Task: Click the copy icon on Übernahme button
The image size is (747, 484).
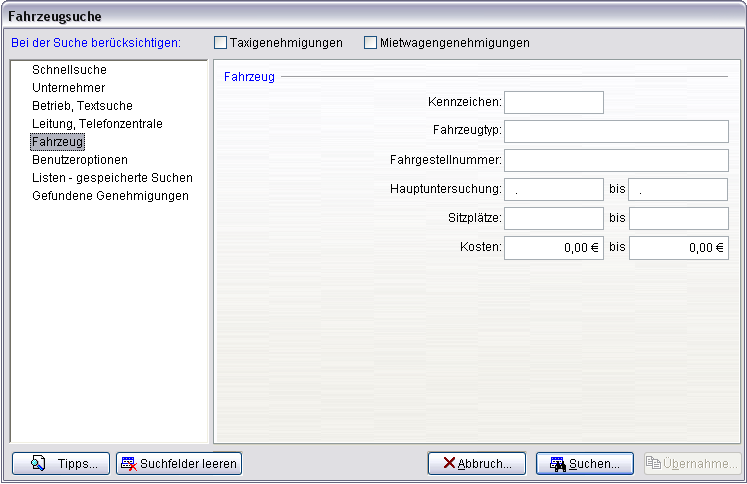Action: pyautogui.click(x=653, y=464)
